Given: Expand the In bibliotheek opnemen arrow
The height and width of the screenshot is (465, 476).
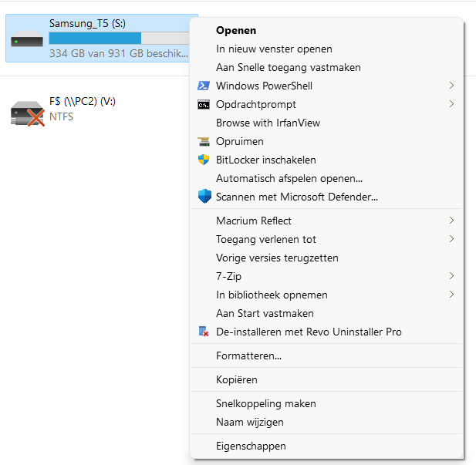Looking at the screenshot, I should (x=451, y=295).
